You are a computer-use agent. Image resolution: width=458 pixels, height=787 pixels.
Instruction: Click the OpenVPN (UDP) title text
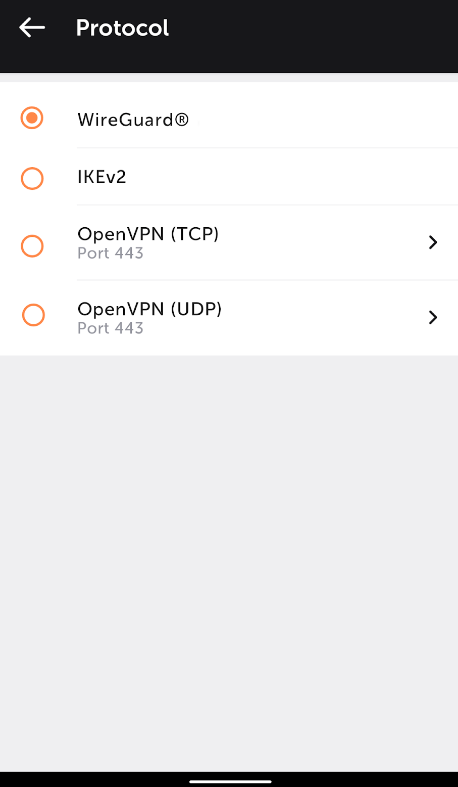(x=149, y=309)
